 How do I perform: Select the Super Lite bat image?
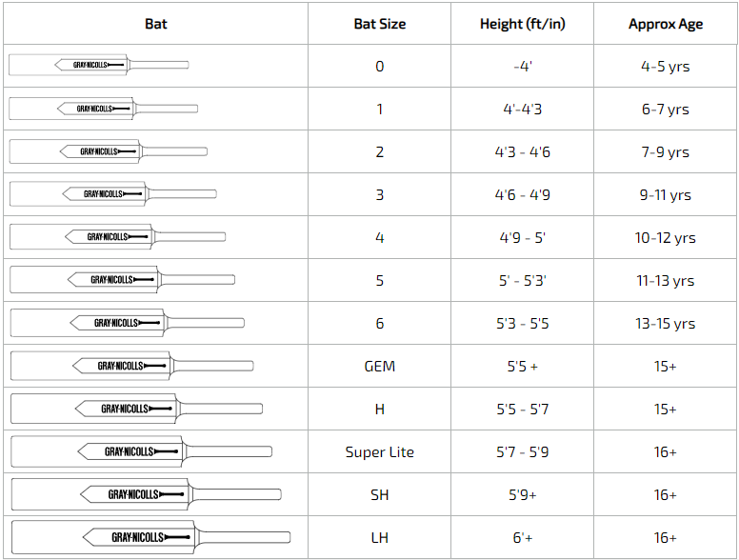tap(141, 451)
